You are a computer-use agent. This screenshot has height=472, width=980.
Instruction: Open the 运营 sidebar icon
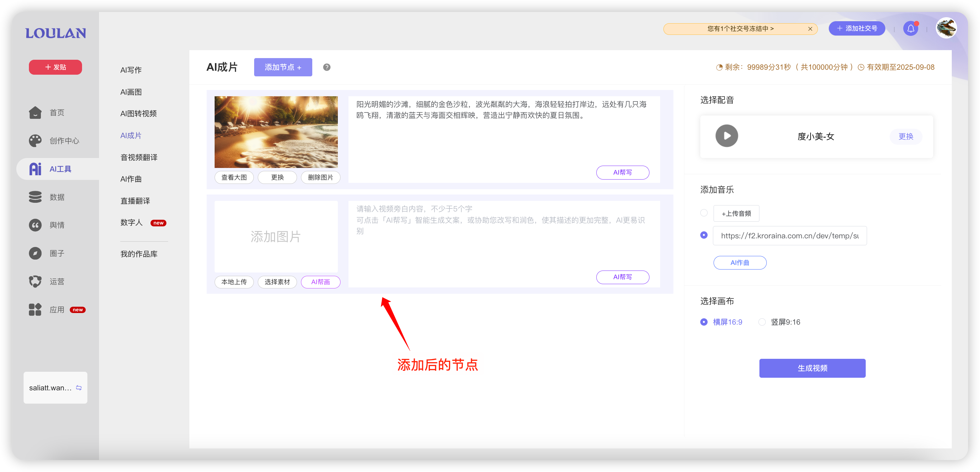point(36,281)
